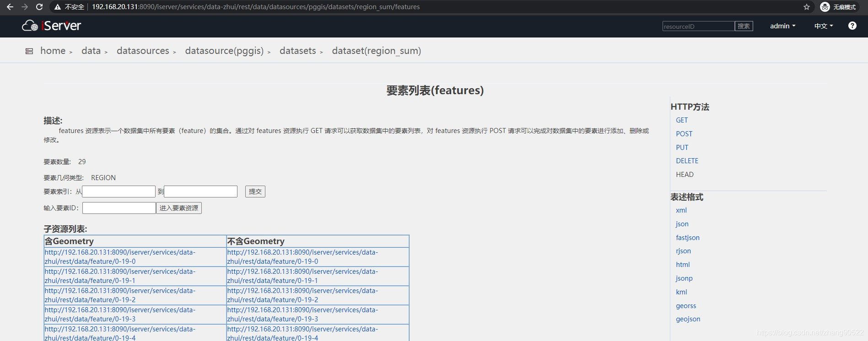Open feature 0-19-2 link with Geometry
868x341 pixels.
coord(120,295)
